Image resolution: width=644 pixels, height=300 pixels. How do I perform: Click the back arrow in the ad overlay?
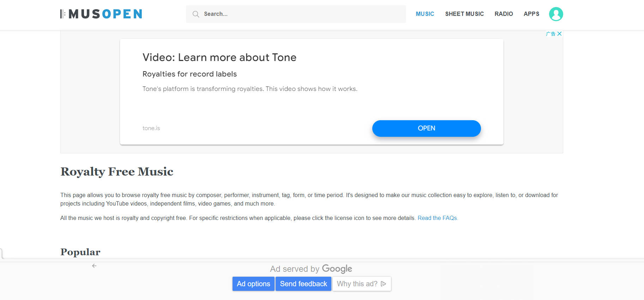(94, 266)
